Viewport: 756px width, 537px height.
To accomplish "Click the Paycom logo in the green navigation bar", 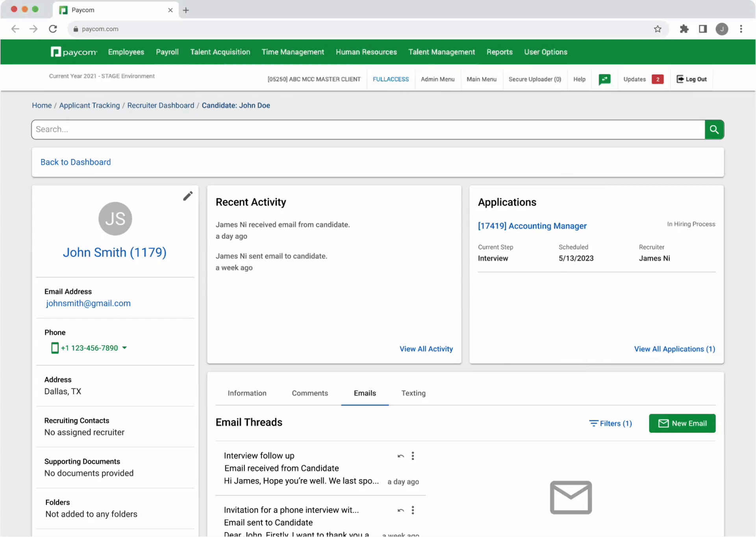I will 74,52.
